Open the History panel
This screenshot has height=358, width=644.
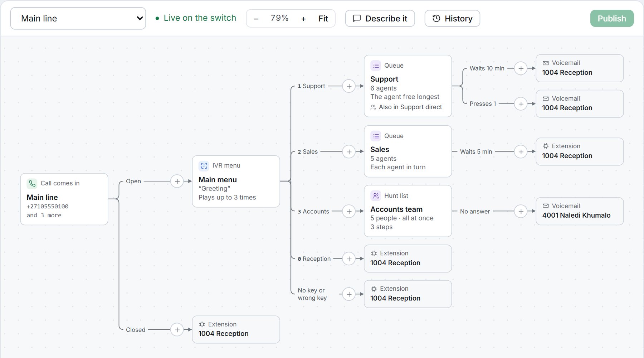(x=452, y=18)
